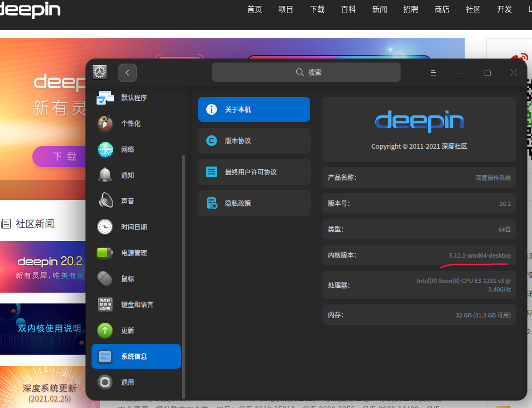Open End User License Agreement (最终用户许可协议)
The height and width of the screenshot is (408, 532).
[254, 172]
